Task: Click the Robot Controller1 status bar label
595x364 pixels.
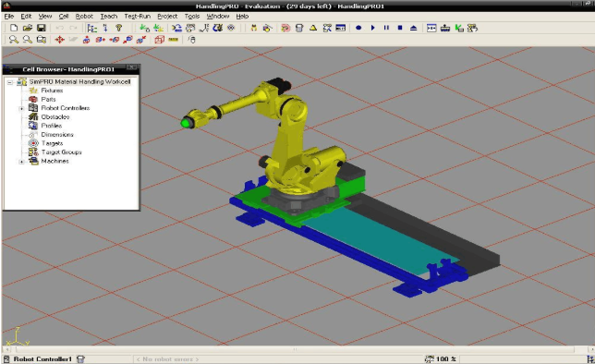Action: 42,358
